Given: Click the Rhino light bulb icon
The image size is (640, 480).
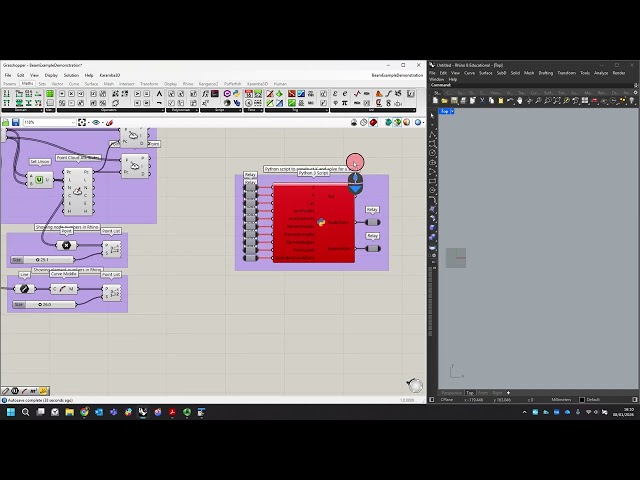Looking at the screenshot, I should coord(632,100).
